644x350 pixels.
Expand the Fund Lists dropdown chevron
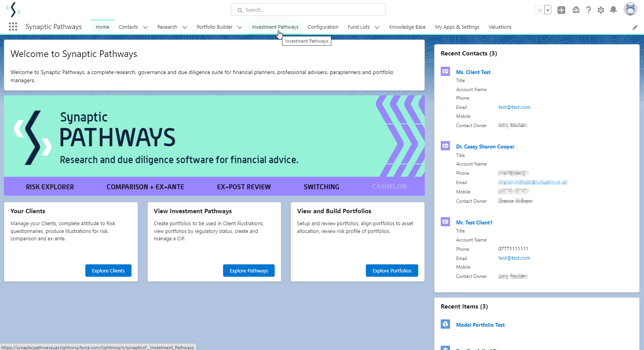(377, 27)
